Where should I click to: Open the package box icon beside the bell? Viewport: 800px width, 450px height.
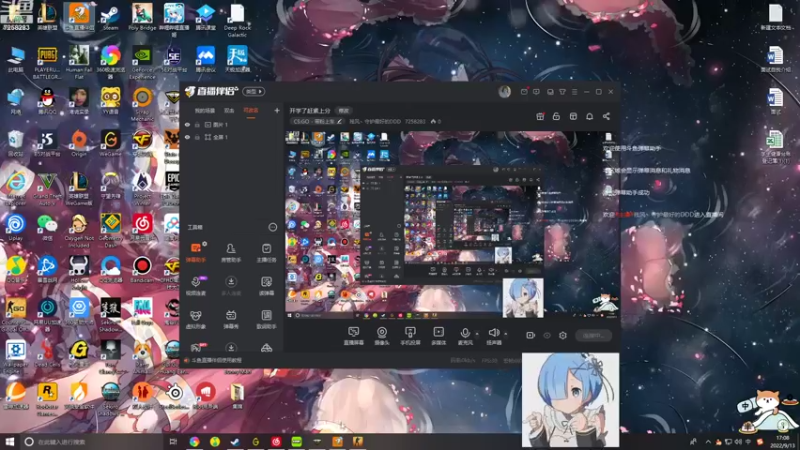tap(573, 116)
